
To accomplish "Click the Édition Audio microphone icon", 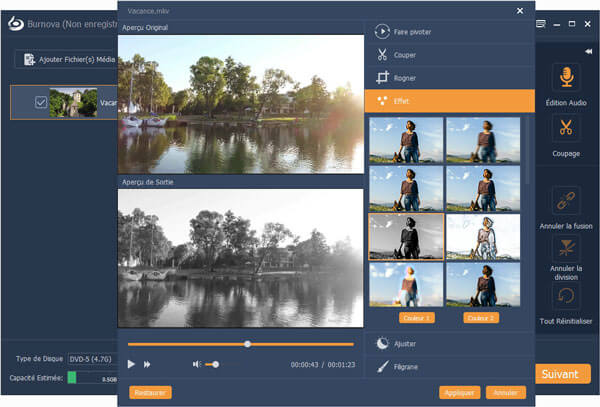I will point(566,79).
